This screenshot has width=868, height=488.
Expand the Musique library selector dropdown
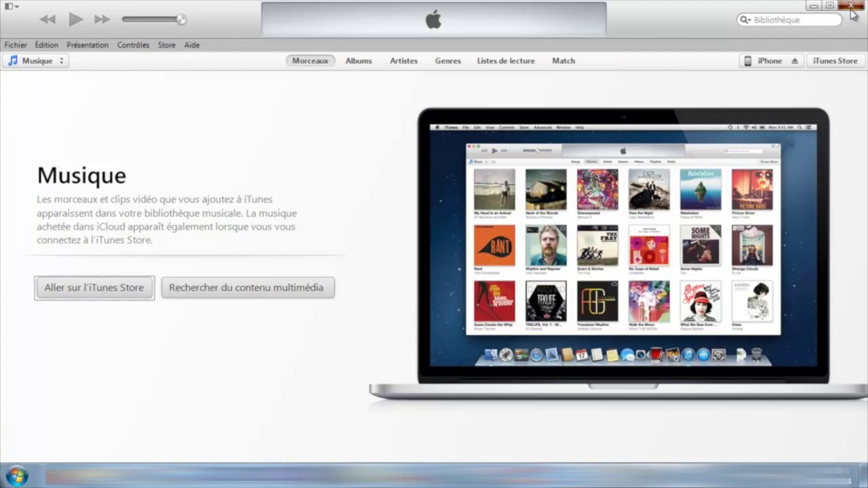(x=37, y=61)
